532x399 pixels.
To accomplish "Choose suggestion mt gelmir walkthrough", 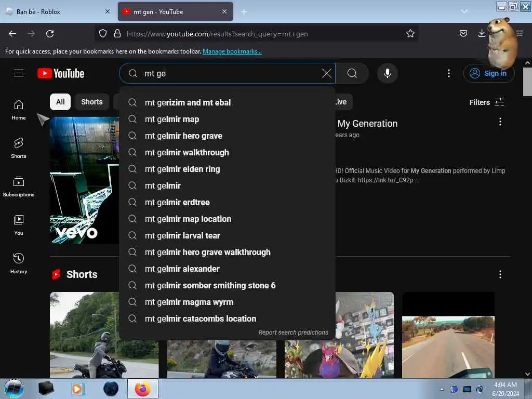I will (228, 152).
